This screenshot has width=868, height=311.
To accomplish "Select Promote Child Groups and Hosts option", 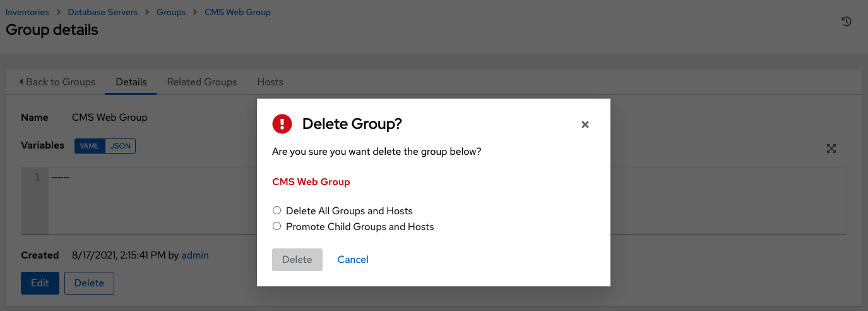I will 276,226.
